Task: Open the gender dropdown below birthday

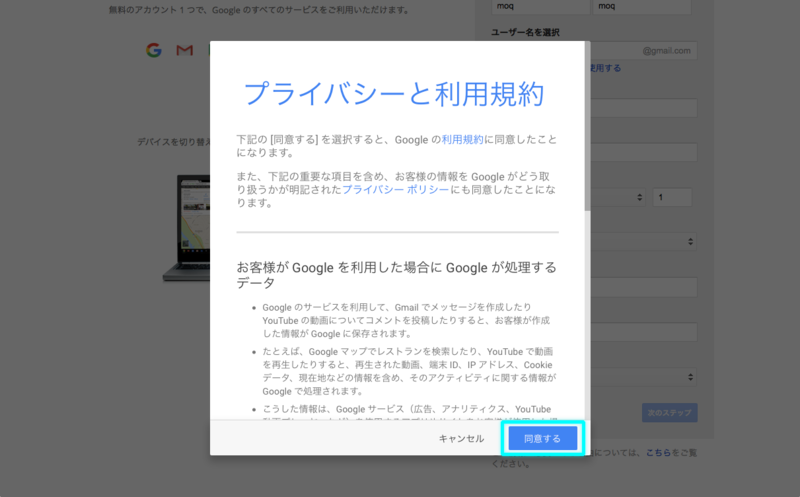Action: pyautogui.click(x=644, y=241)
